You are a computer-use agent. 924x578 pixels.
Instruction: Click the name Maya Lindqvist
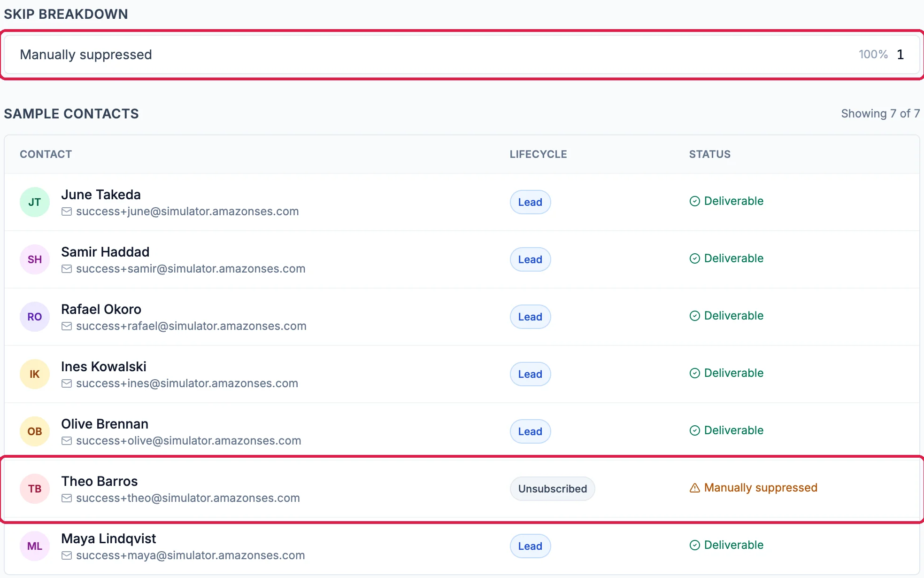tap(108, 539)
